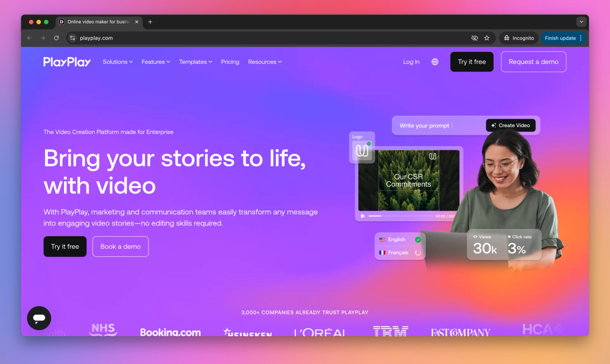Go back with the browser back arrow
The image size is (610, 364).
click(29, 38)
